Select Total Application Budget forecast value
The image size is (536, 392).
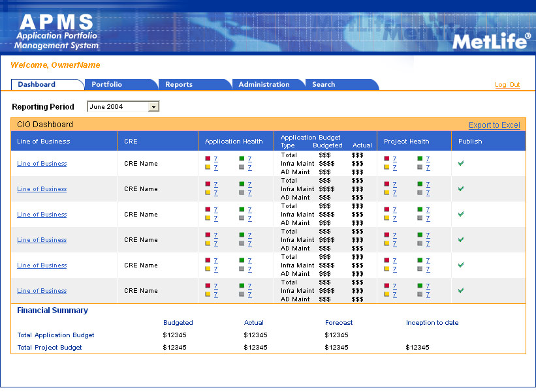pos(336,335)
